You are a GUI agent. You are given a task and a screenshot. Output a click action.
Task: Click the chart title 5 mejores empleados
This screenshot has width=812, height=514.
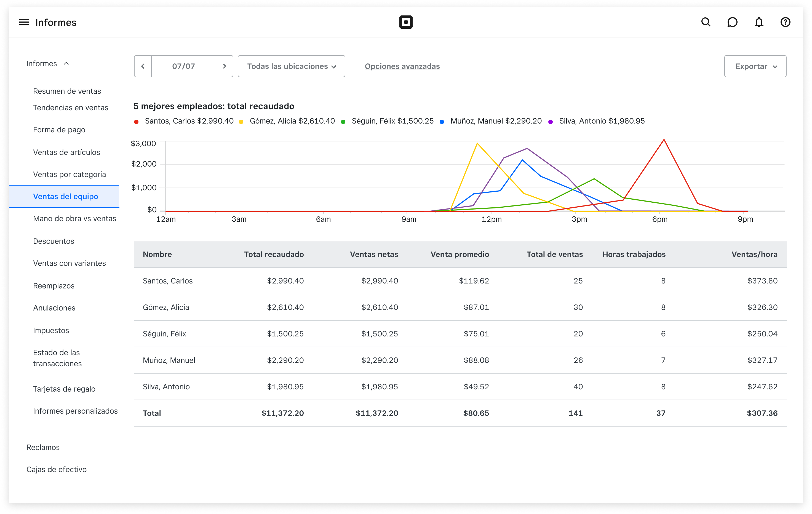pos(214,106)
